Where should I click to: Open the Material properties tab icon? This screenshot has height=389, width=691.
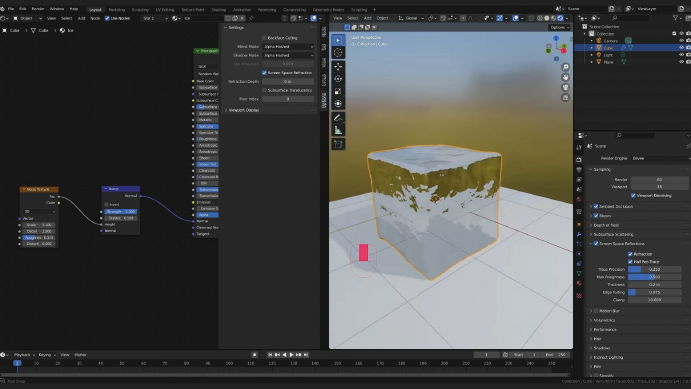(x=579, y=284)
